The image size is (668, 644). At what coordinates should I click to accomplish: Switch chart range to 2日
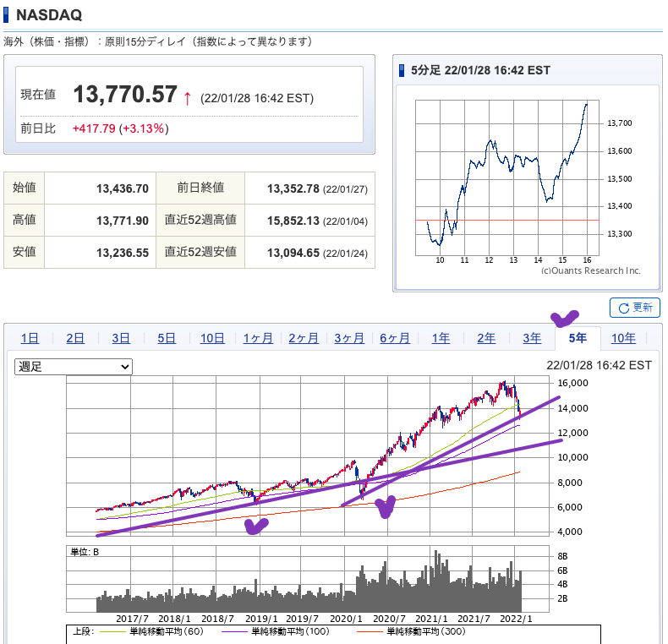(x=75, y=338)
